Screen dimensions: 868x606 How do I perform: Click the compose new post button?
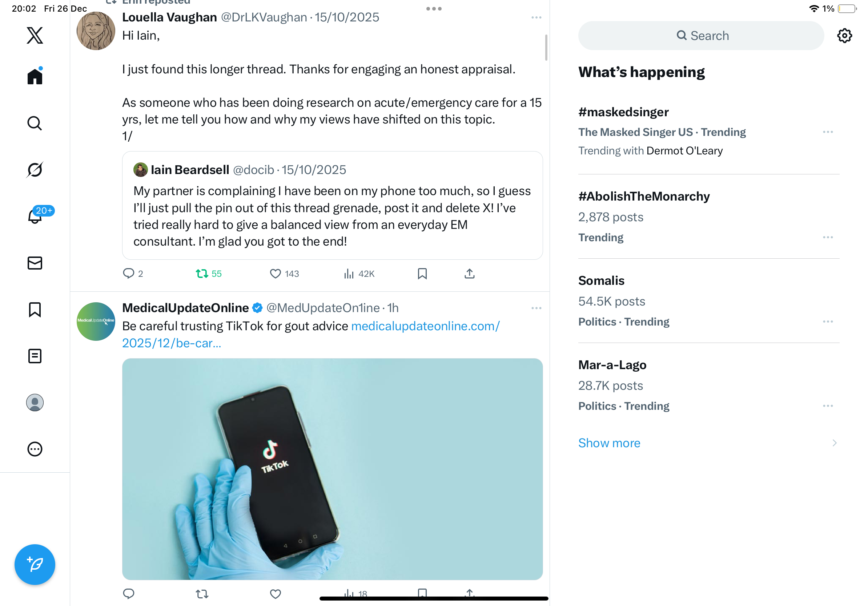(x=35, y=564)
